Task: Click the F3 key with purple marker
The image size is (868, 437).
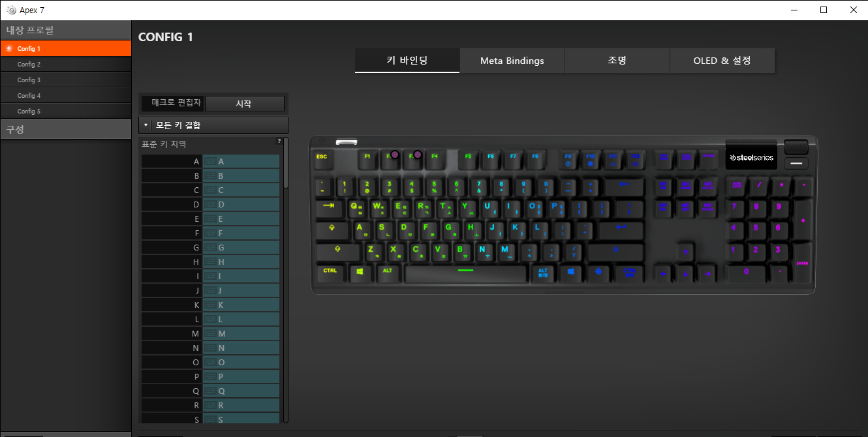Action: coord(412,158)
